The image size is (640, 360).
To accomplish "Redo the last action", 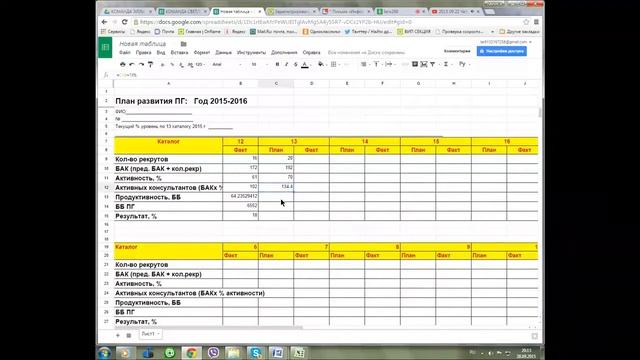I will (x=141, y=64).
